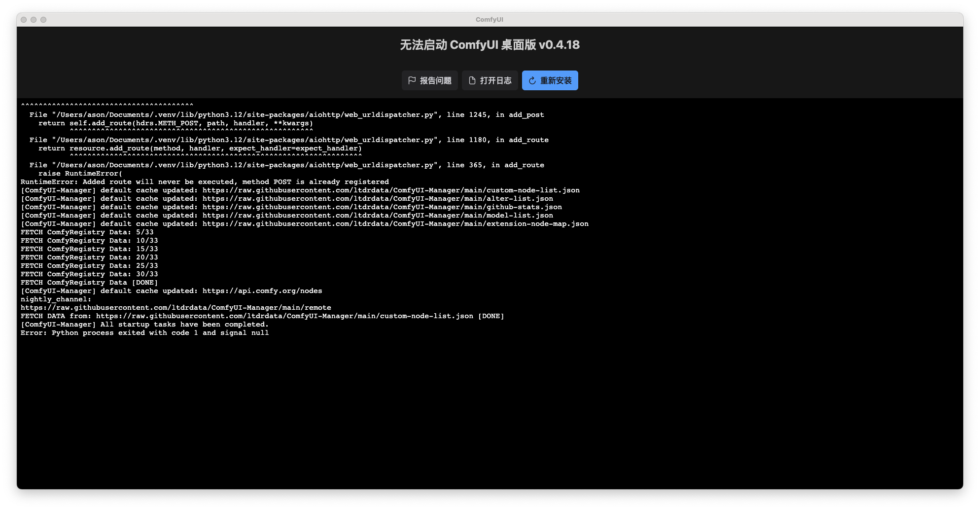Click the 'FETCH ComfyRegistry Data: 20/33' line
Image resolution: width=980 pixels, height=510 pixels.
coord(89,257)
